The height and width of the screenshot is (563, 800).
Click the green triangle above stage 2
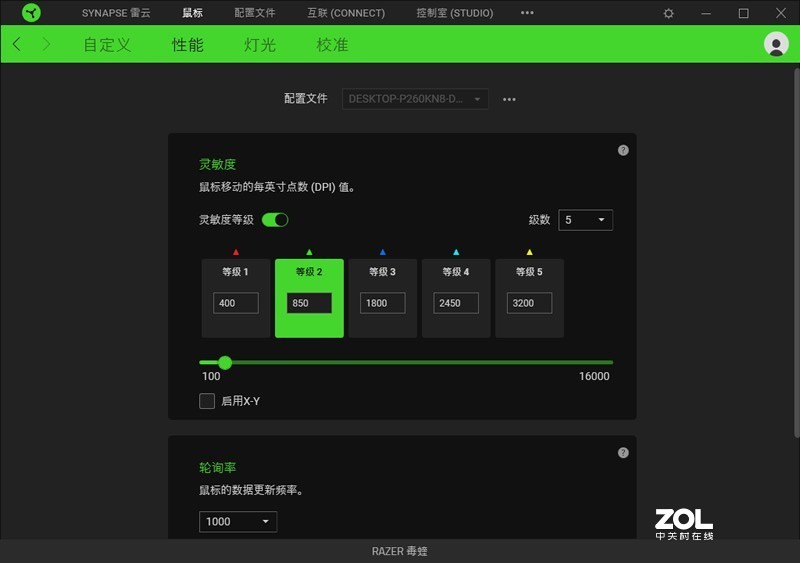click(x=309, y=252)
